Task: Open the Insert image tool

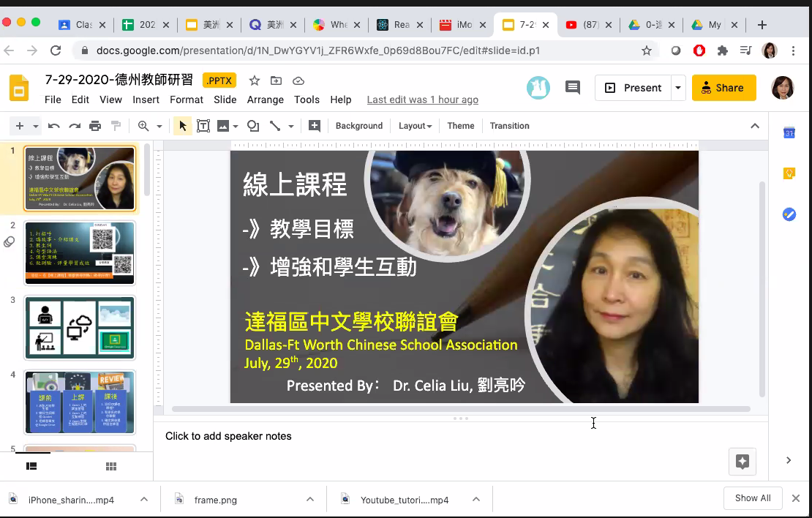Action: 223,125
